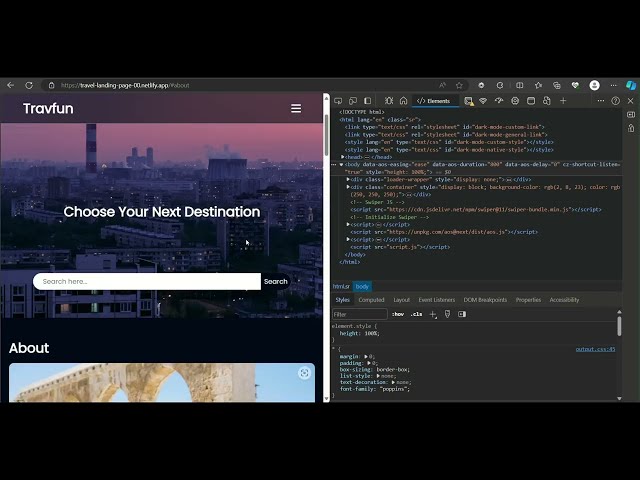Toggle the rendering emulations paintbrush icon
Screen dimensions: 640x480
pyautogui.click(x=447, y=314)
